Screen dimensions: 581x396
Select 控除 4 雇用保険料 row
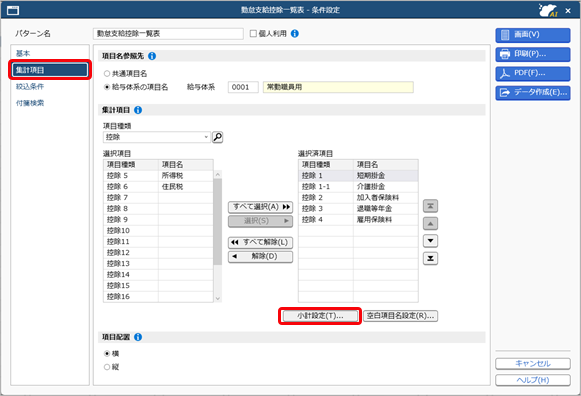(358, 220)
